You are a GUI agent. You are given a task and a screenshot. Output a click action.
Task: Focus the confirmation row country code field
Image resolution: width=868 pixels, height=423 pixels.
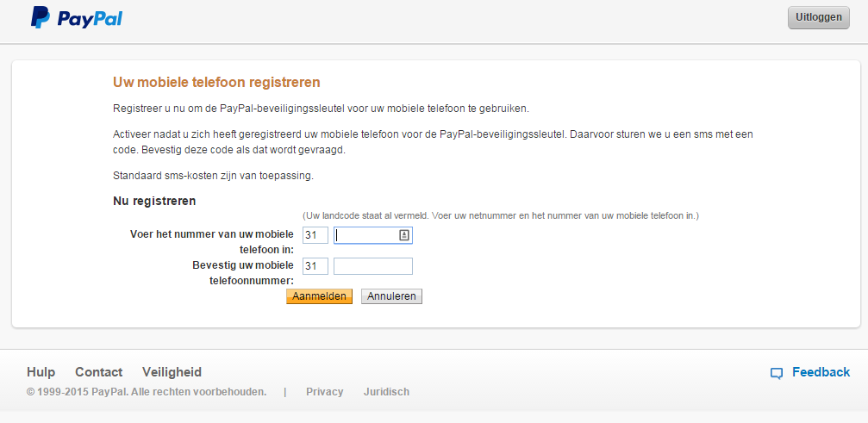click(315, 266)
